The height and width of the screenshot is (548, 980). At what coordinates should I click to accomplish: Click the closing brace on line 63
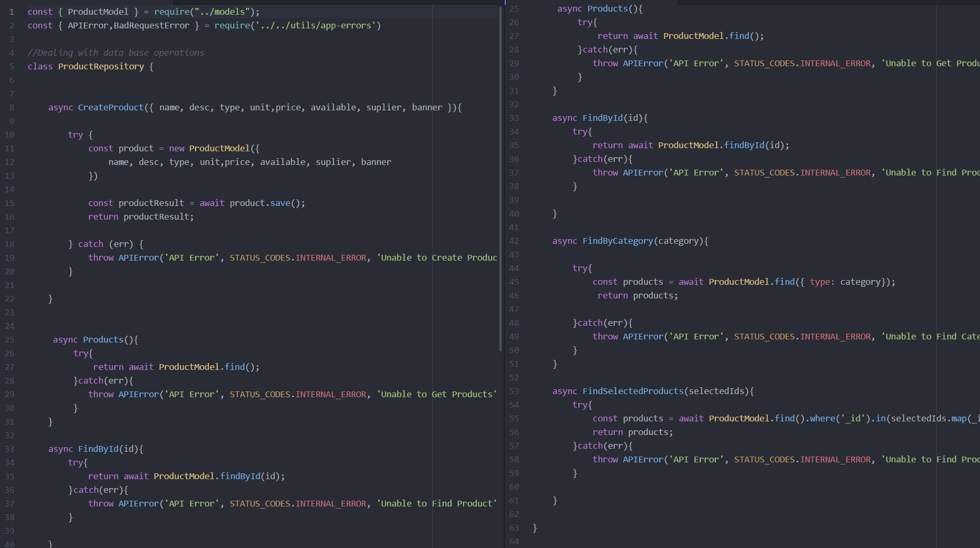click(x=535, y=528)
